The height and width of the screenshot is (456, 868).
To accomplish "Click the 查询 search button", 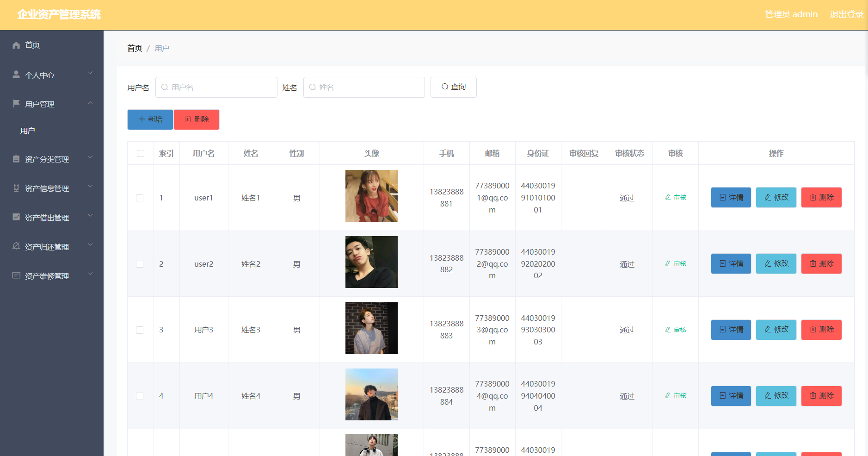I will pyautogui.click(x=454, y=87).
